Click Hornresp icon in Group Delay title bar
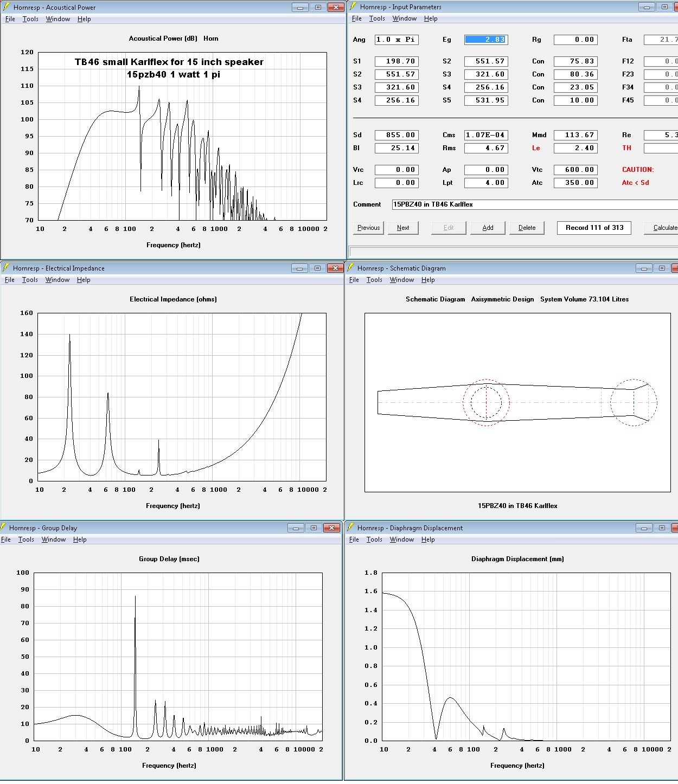Viewport: 678px width, 784px height. pyautogui.click(x=4, y=528)
